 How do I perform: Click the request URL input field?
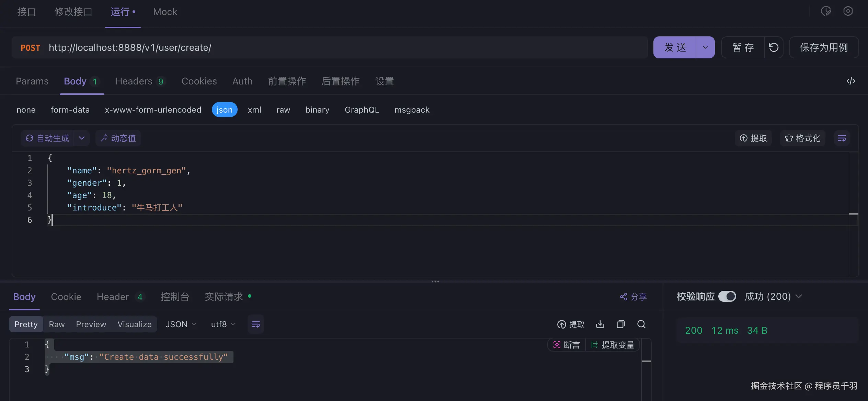point(343,47)
